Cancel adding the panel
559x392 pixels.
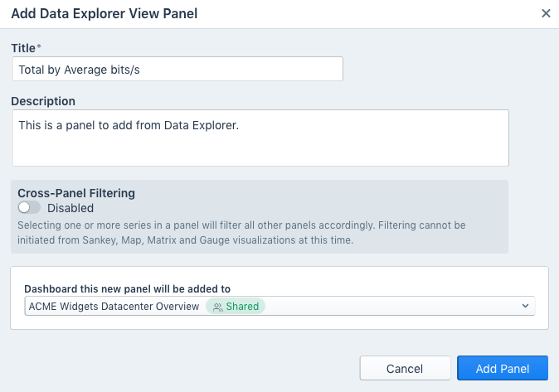point(405,369)
